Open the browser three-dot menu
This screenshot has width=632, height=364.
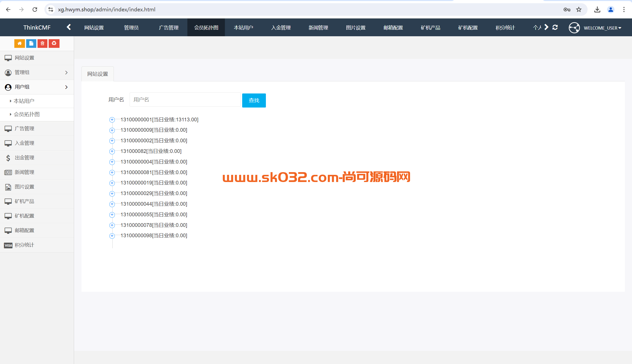click(x=624, y=10)
